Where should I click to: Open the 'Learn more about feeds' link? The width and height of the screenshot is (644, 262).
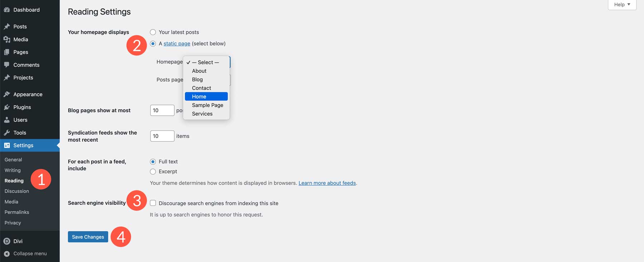327,183
